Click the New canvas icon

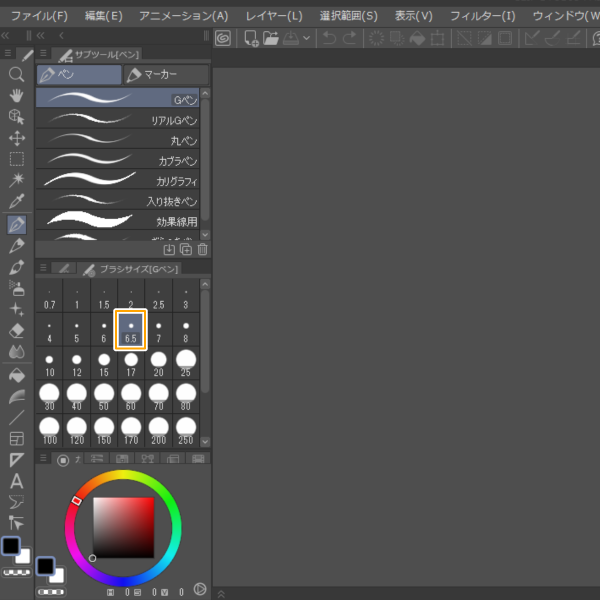coord(251,38)
